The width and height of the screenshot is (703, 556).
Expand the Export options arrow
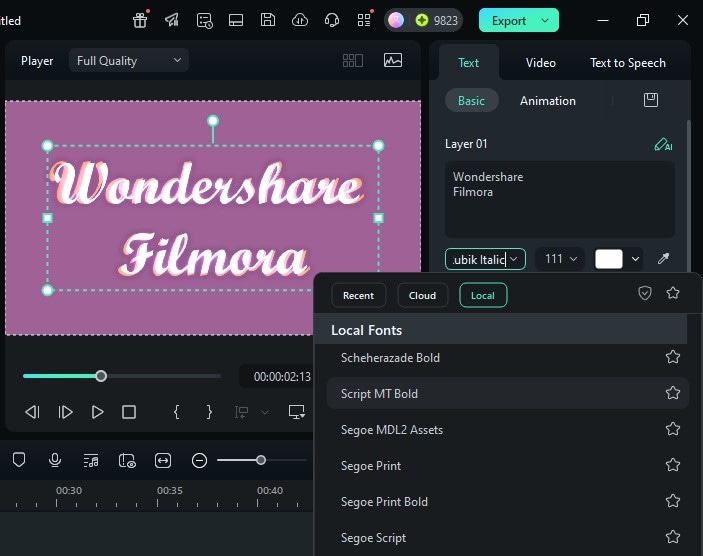tap(545, 20)
